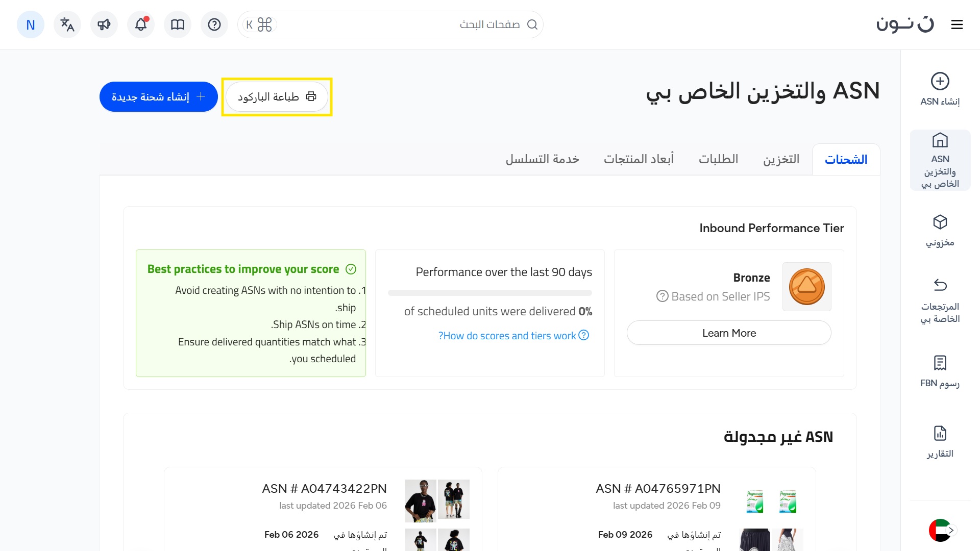The height and width of the screenshot is (551, 980).
Task: Open 'رسوم FBN' fees icon
Action: click(x=940, y=363)
